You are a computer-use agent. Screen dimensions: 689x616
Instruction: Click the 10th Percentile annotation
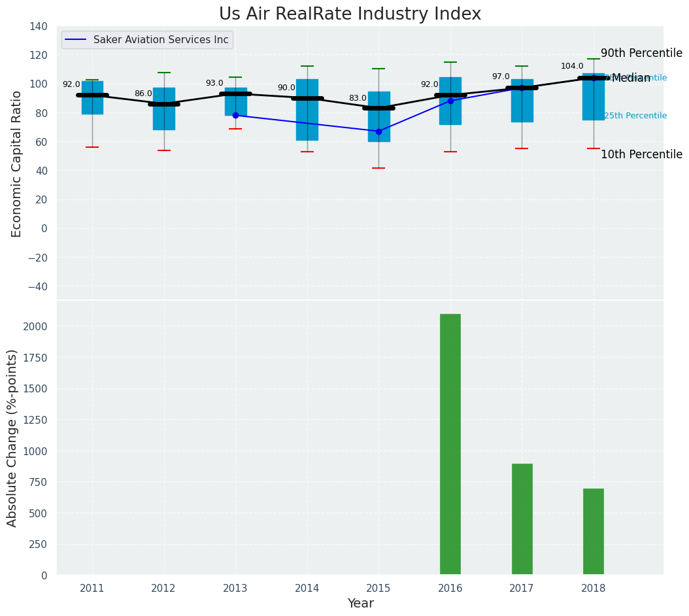pos(641,155)
